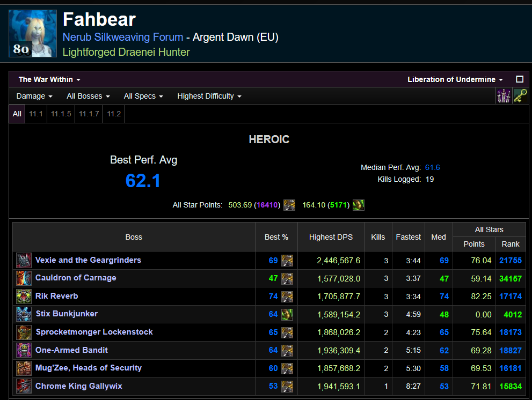Click Chrome King Gallywix boss icon
532x400 pixels.
tap(24, 386)
